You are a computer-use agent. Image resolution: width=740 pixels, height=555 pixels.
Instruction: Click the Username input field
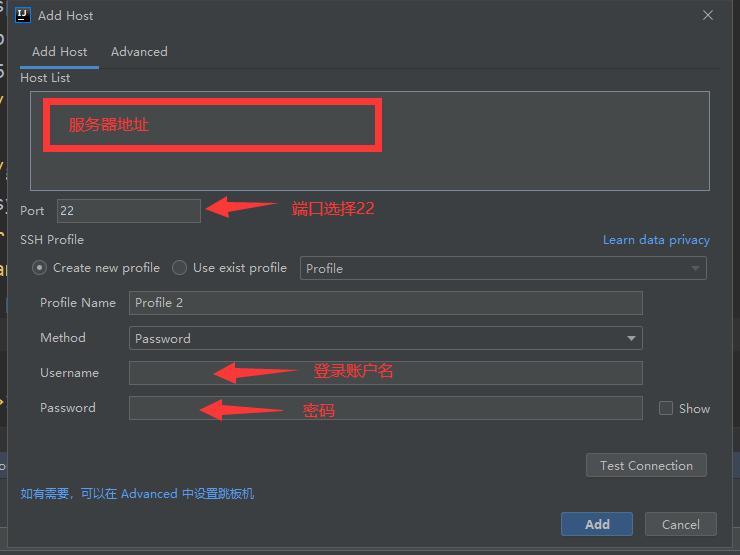(x=386, y=373)
